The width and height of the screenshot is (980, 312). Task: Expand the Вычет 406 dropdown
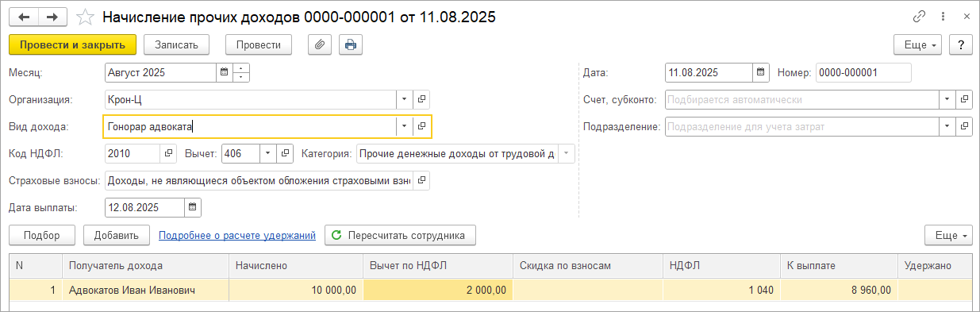tap(267, 153)
